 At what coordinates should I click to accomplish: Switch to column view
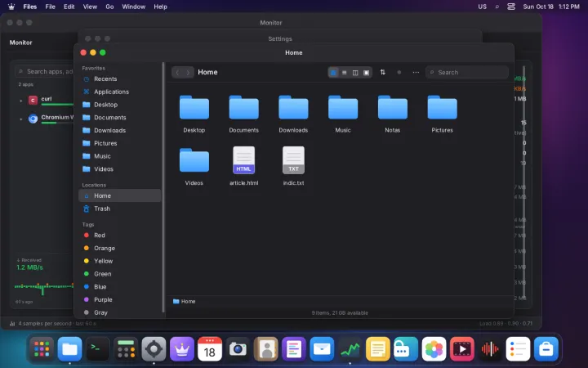click(x=355, y=73)
